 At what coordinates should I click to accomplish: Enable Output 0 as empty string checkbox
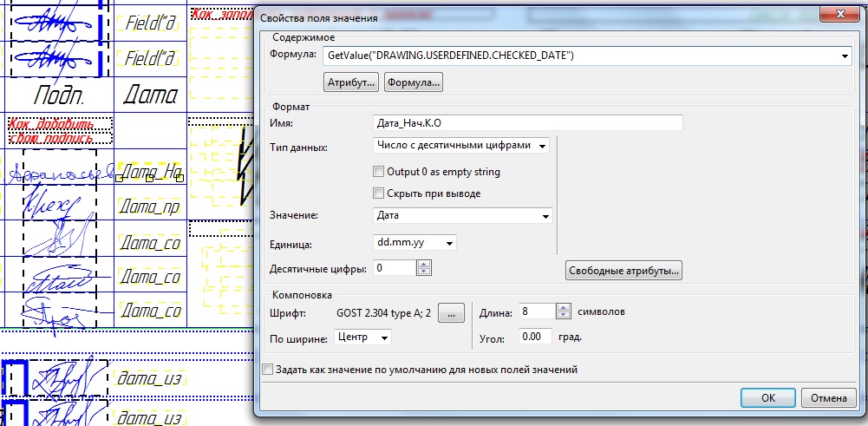379,172
